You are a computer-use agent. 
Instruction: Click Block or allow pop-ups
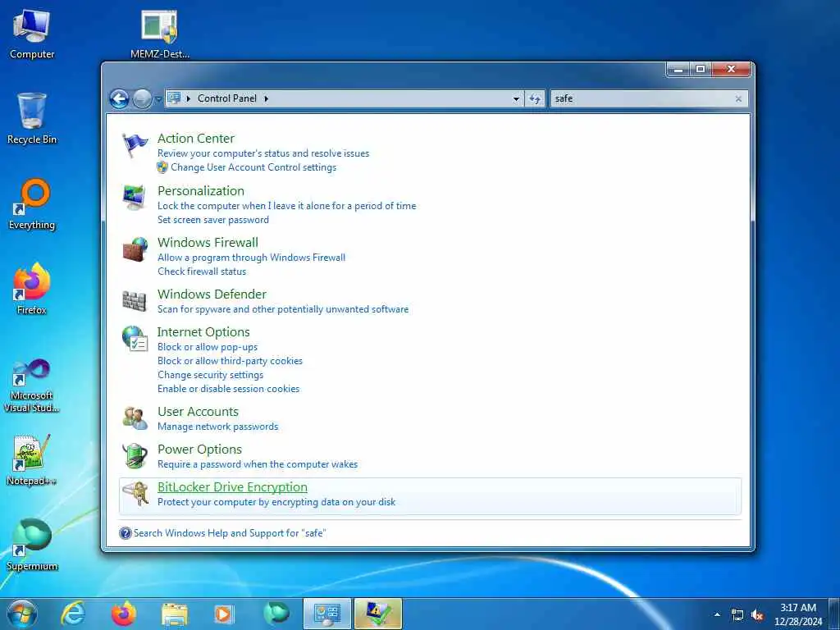pos(208,347)
